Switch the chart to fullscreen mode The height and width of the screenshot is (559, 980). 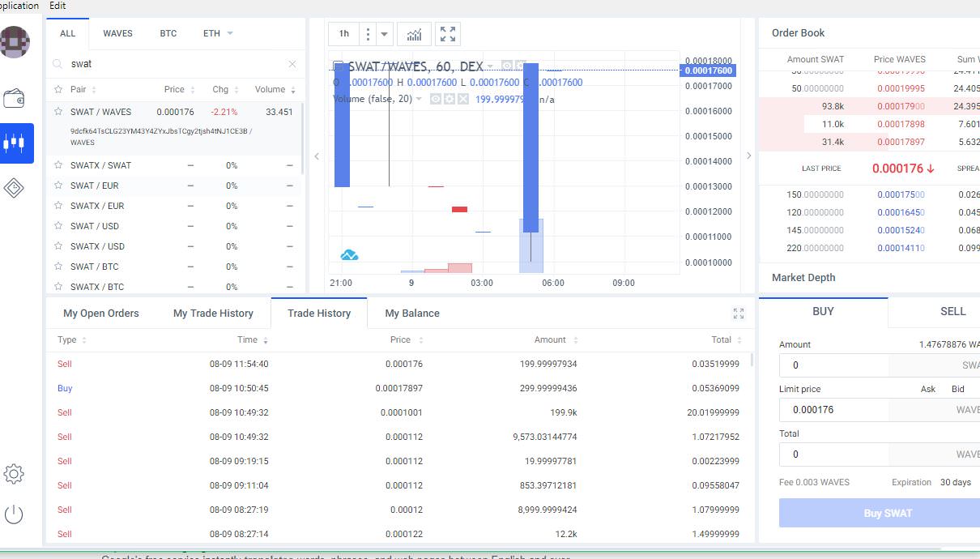pos(448,34)
